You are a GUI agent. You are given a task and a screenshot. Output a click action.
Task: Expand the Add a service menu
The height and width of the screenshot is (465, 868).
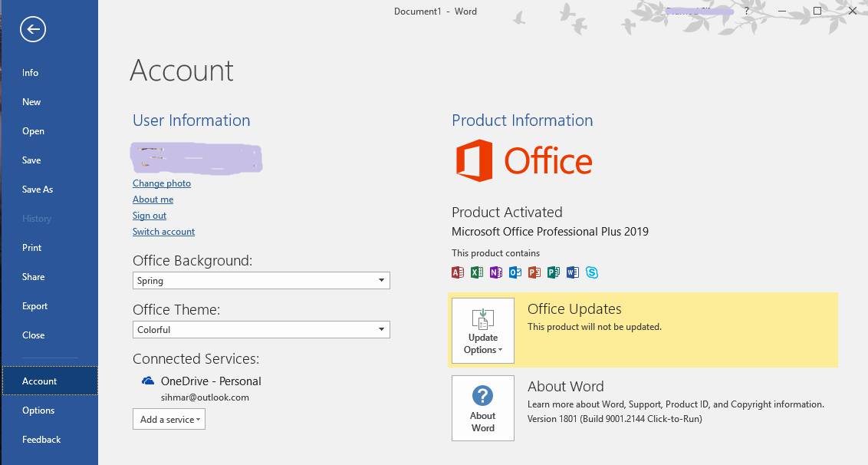tap(169, 420)
